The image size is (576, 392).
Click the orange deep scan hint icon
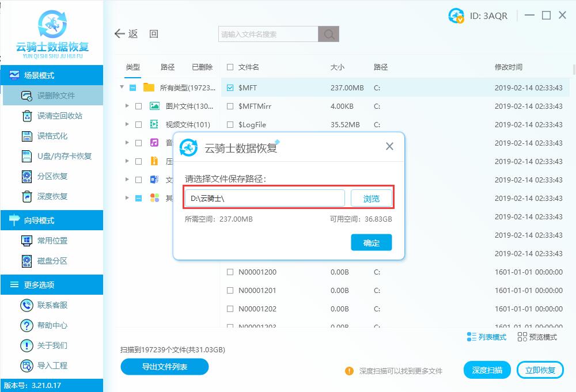(x=349, y=371)
